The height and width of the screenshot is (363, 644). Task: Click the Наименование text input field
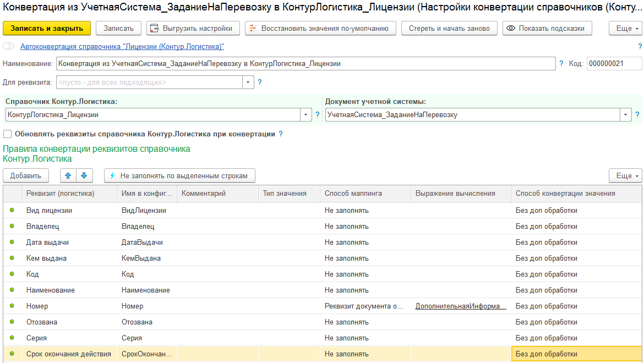(305, 64)
